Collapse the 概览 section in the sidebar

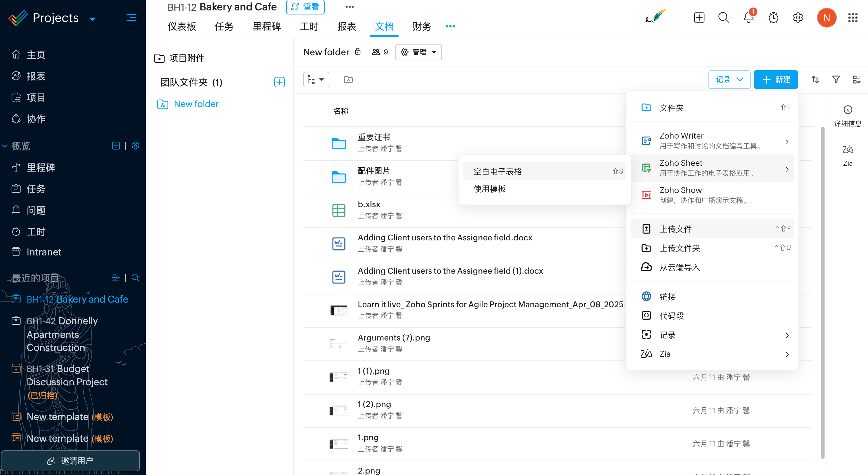pos(5,146)
